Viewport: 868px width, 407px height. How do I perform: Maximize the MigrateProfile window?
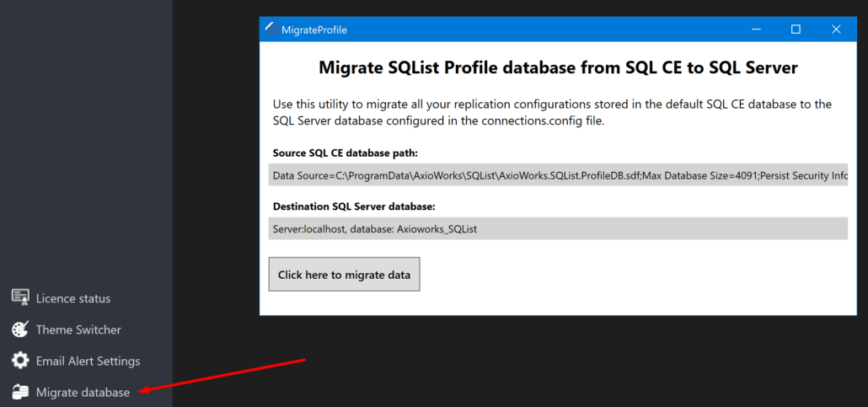(x=796, y=29)
